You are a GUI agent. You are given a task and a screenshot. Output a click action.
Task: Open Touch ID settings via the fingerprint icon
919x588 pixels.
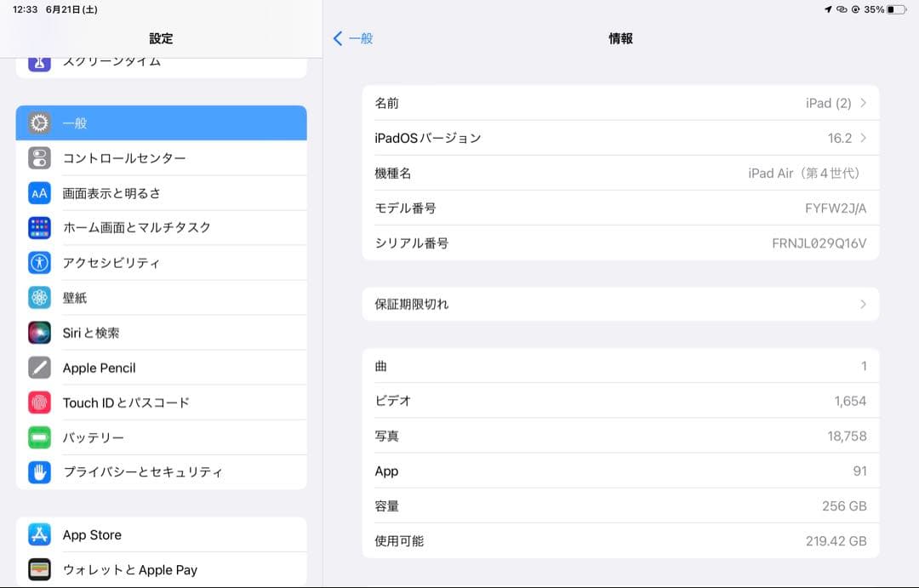click(38, 402)
